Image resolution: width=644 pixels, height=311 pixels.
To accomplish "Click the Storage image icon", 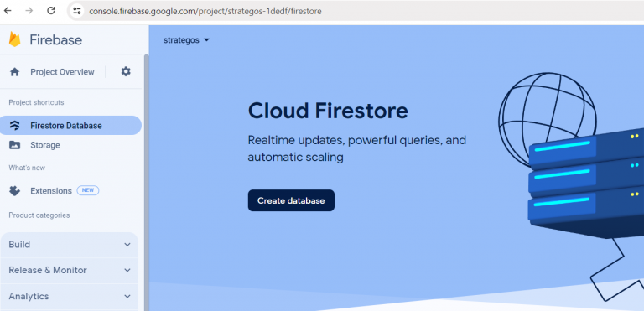I will point(15,145).
